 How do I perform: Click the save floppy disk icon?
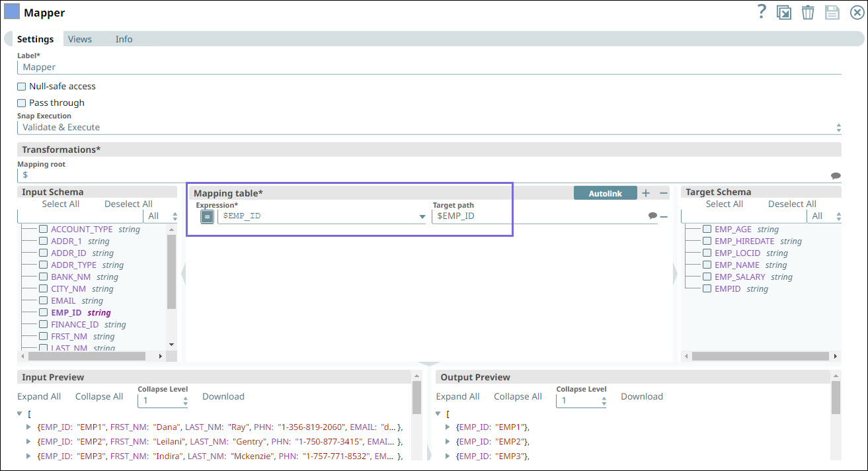832,13
